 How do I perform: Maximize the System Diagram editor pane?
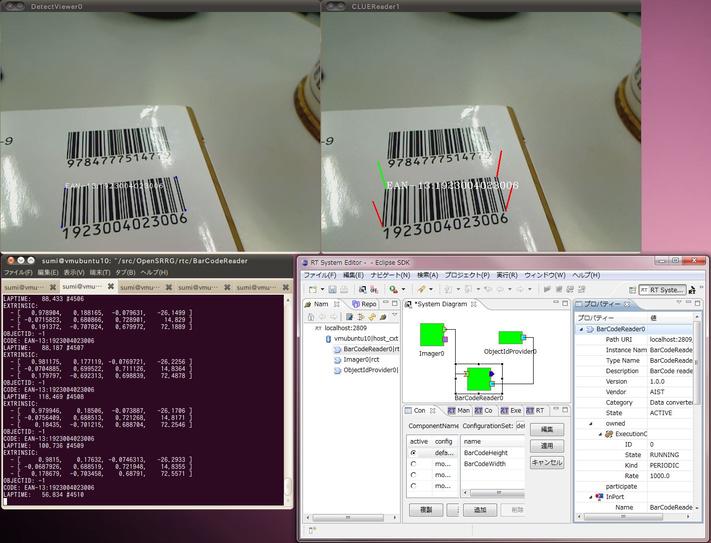pos(565,303)
